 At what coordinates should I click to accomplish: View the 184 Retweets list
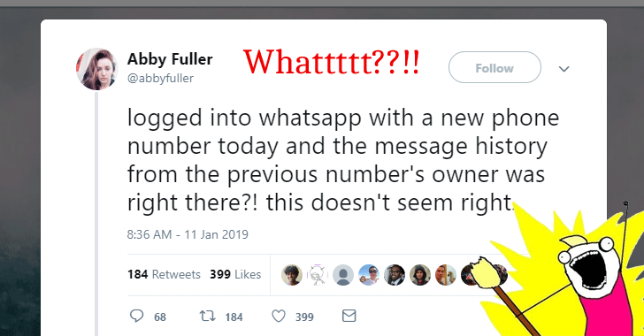164,274
